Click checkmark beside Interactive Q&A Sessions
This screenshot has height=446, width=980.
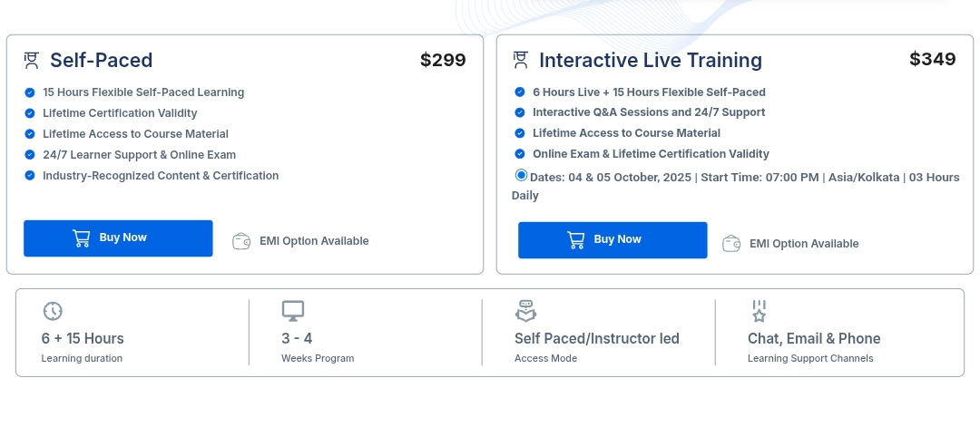520,112
